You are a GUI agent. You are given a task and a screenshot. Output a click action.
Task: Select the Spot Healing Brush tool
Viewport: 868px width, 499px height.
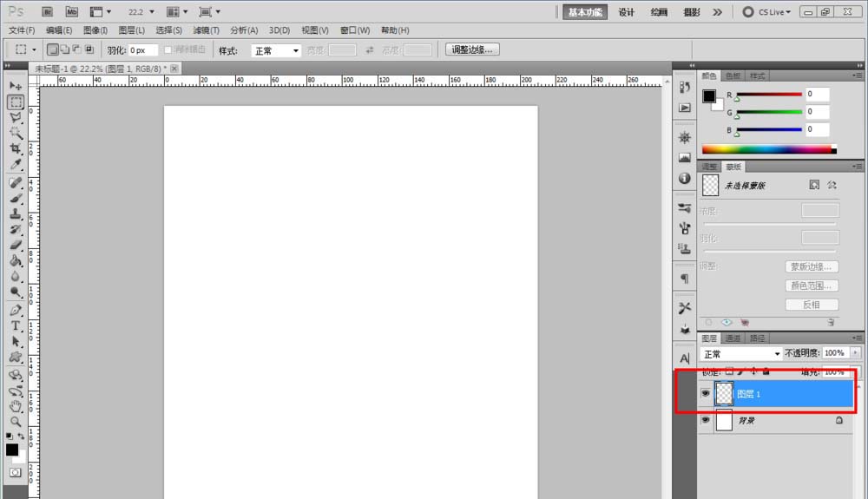(x=16, y=182)
